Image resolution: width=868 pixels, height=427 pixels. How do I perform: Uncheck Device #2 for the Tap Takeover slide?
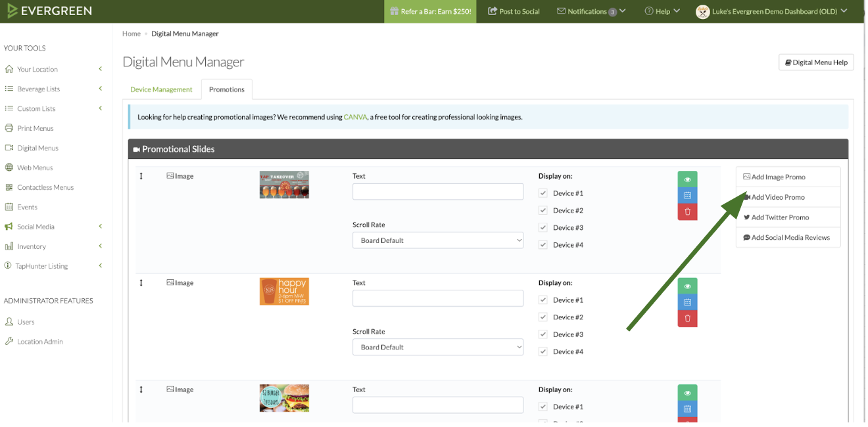[542, 210]
